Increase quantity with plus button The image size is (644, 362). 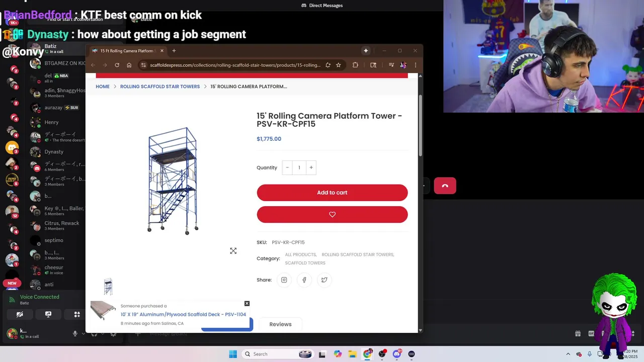[311, 167]
